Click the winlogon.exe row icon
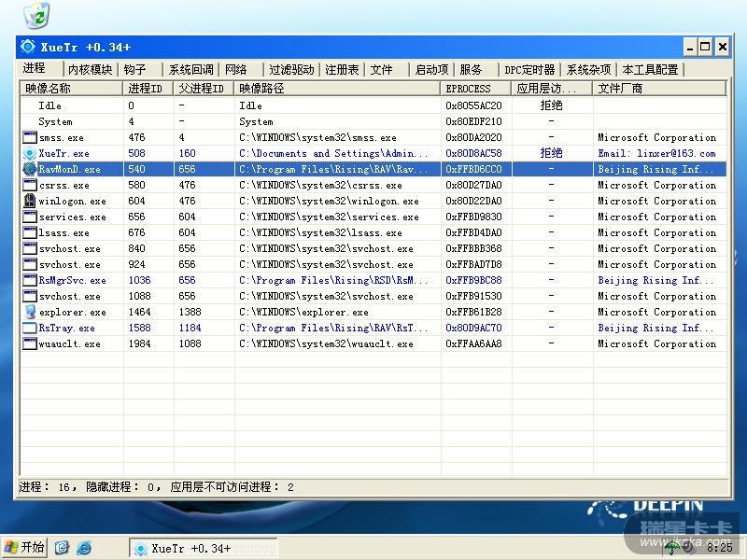Image resolution: width=747 pixels, height=560 pixels. 30,201
